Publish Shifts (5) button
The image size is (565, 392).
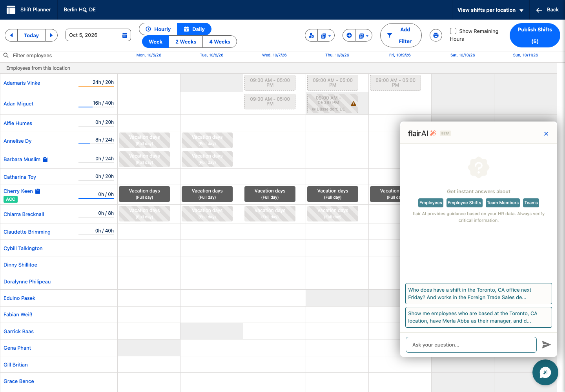[x=535, y=35]
